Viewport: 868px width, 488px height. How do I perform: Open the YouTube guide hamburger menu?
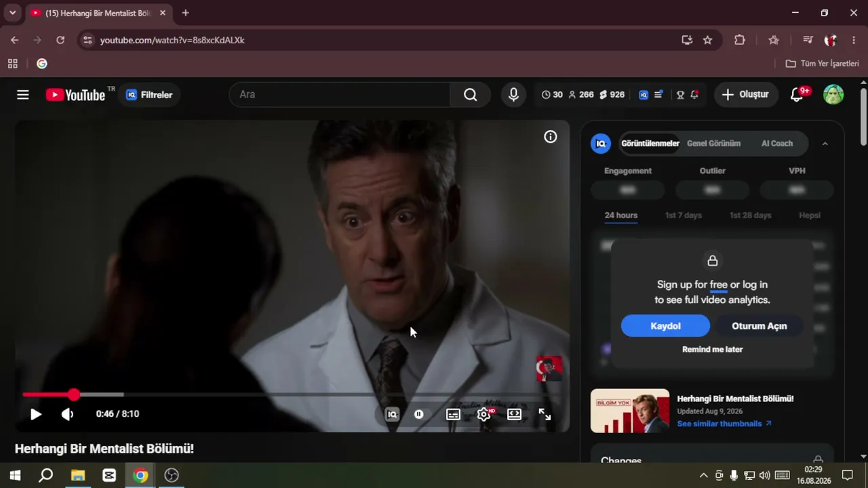23,95
